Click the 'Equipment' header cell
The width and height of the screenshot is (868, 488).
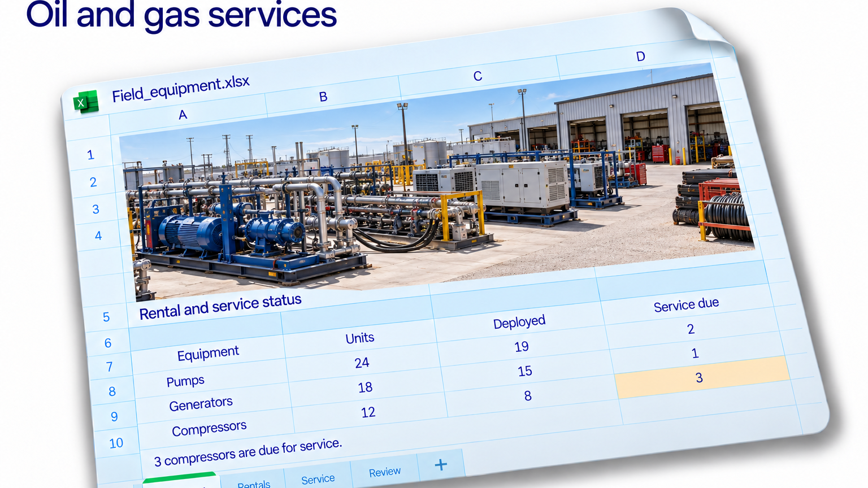pyautogui.click(x=208, y=354)
